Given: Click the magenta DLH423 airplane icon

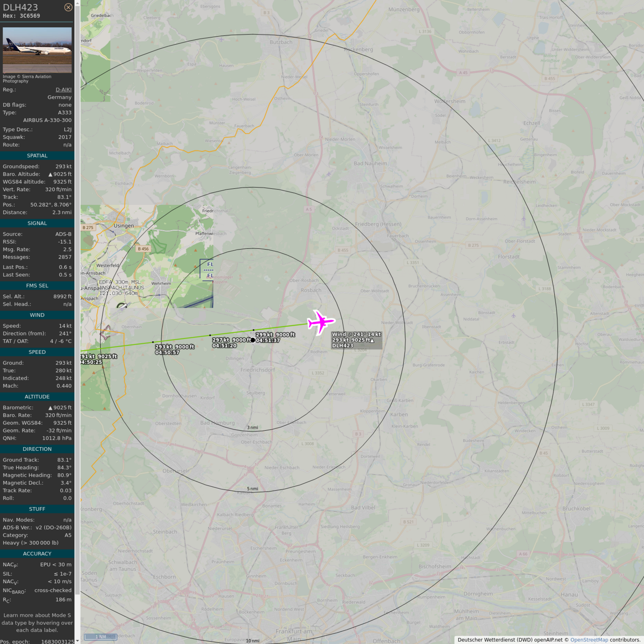Looking at the screenshot, I should 320,322.
